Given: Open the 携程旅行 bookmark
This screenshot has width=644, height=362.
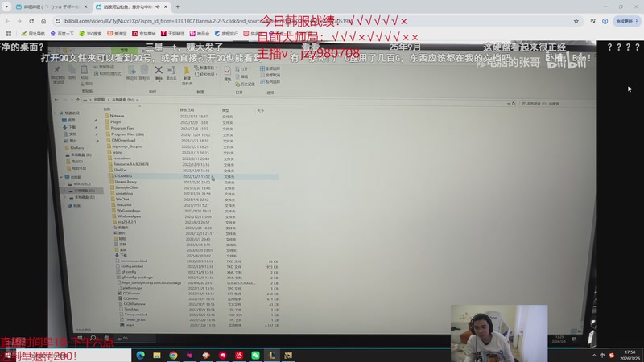Looking at the screenshot, I should (226, 34).
